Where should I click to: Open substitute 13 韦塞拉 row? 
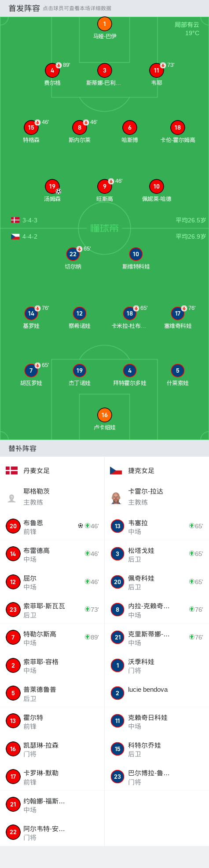(157, 527)
